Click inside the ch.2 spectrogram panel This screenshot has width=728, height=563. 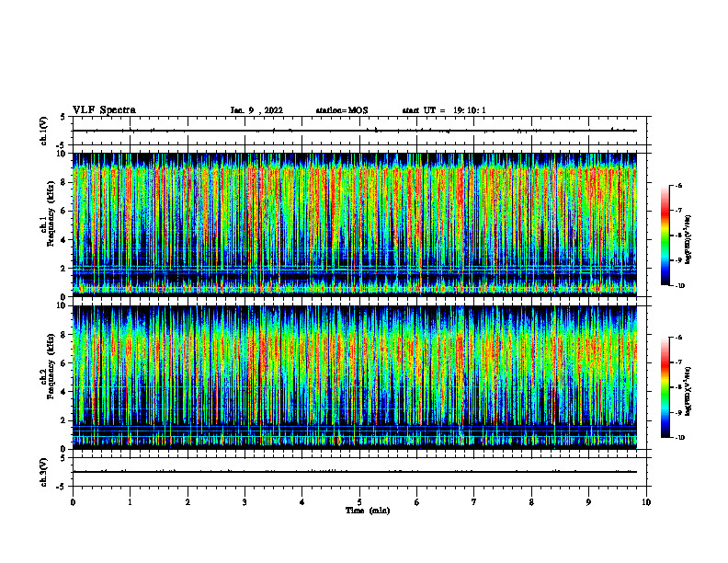[x=355, y=377]
